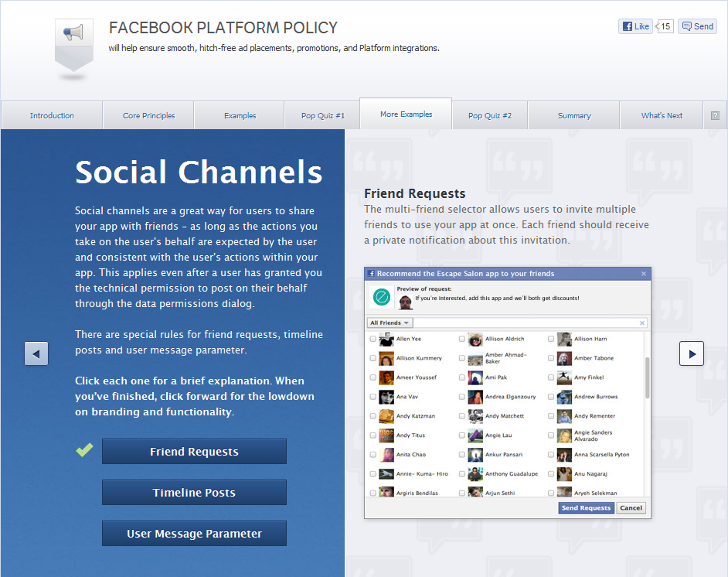Click Cancel in the friend selector dialog
The width and height of the screenshot is (728, 577).
pyautogui.click(x=631, y=508)
